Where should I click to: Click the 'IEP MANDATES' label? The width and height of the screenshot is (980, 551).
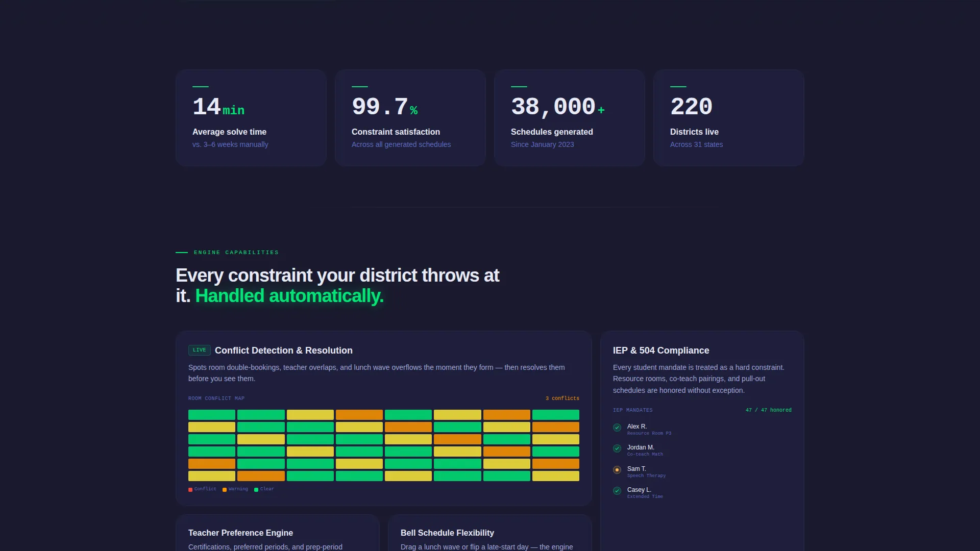633,410
